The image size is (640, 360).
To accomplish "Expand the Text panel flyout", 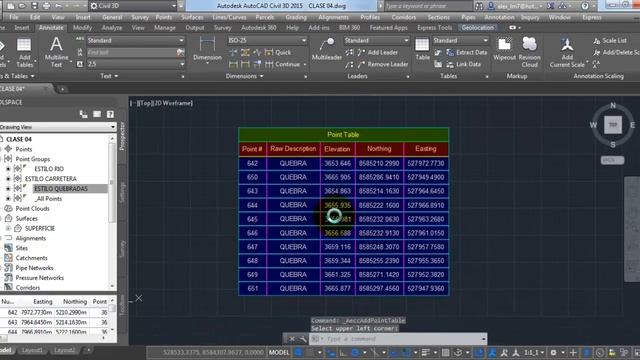I will coord(109,76).
